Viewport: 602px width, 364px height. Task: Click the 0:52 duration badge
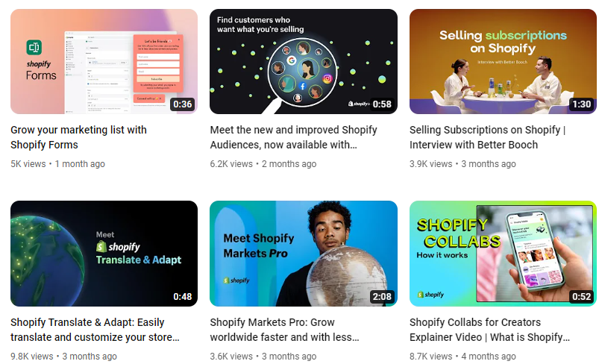pyautogui.click(x=582, y=297)
